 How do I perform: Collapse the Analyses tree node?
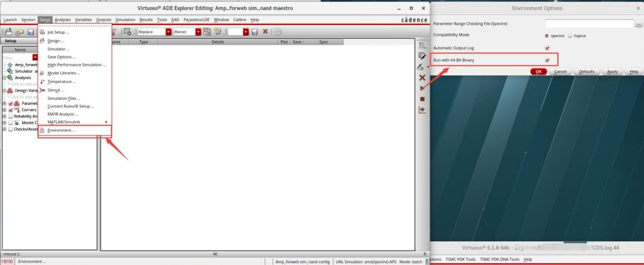point(4,77)
